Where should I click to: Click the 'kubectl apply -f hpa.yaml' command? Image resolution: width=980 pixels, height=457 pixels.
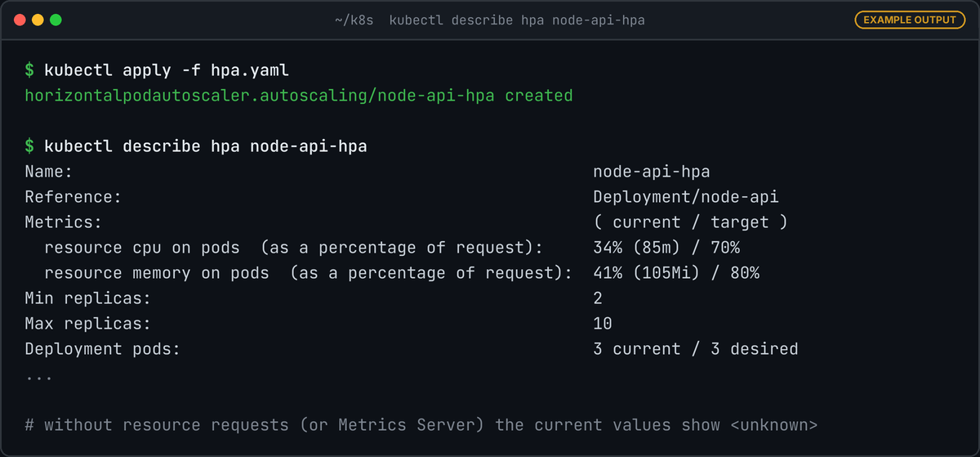pos(167,70)
